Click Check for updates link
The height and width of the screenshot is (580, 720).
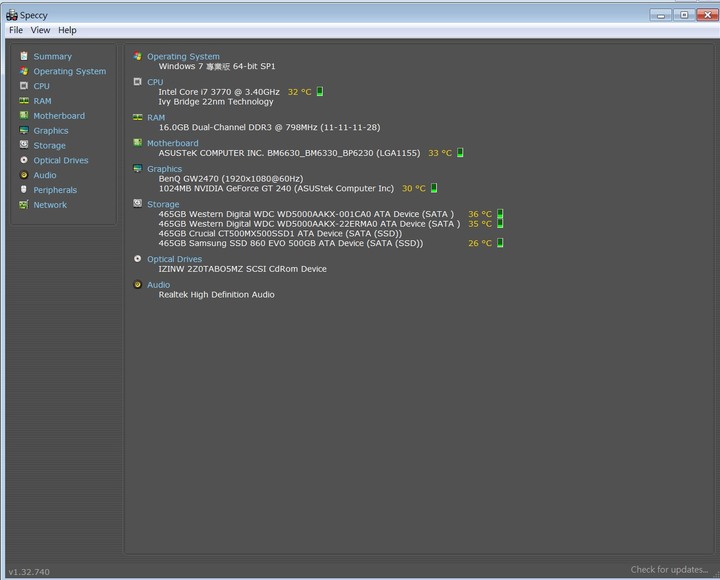point(669,570)
